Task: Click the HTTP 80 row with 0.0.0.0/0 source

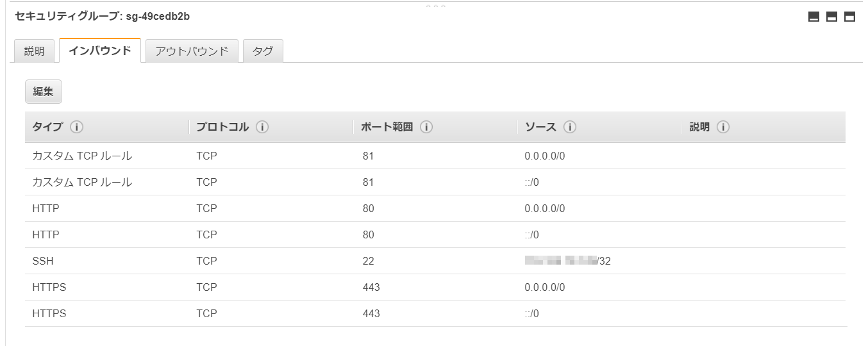Action: coord(436,208)
